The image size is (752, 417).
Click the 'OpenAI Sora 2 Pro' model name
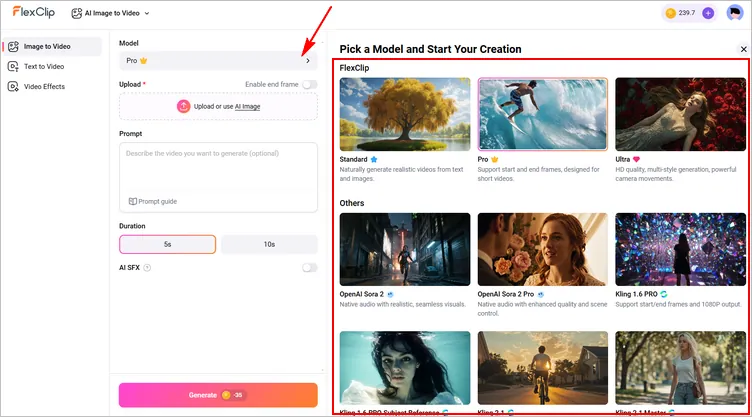pyautogui.click(x=505, y=294)
